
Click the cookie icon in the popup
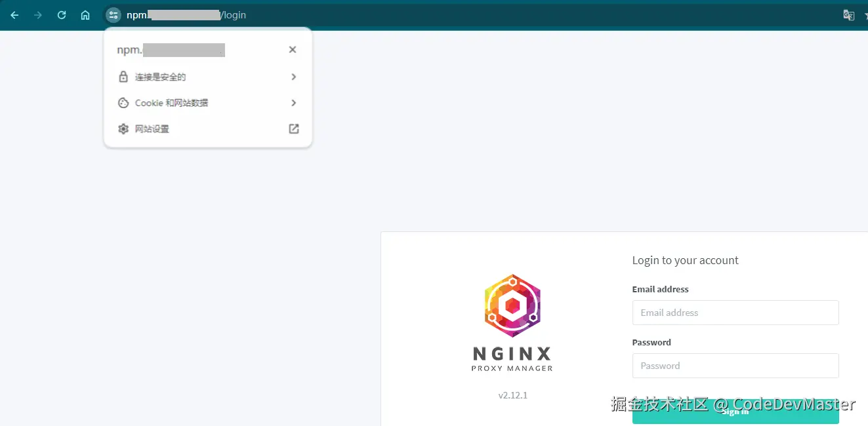coord(123,103)
